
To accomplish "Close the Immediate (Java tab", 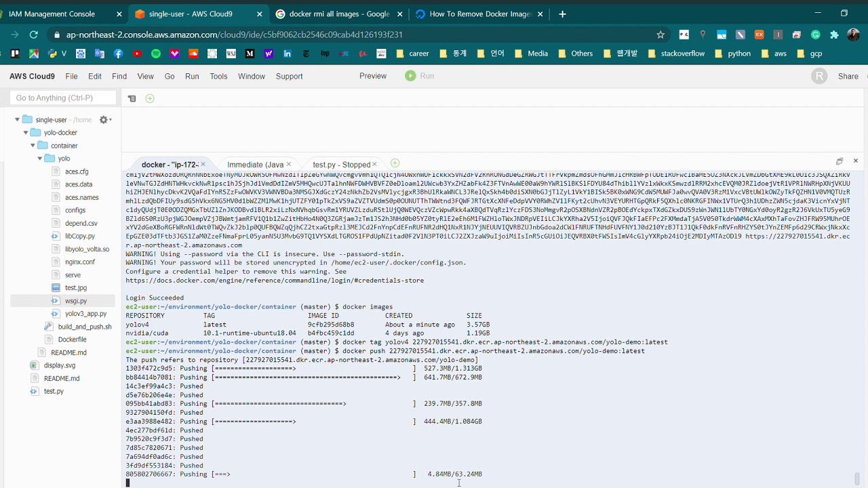I will click(289, 164).
